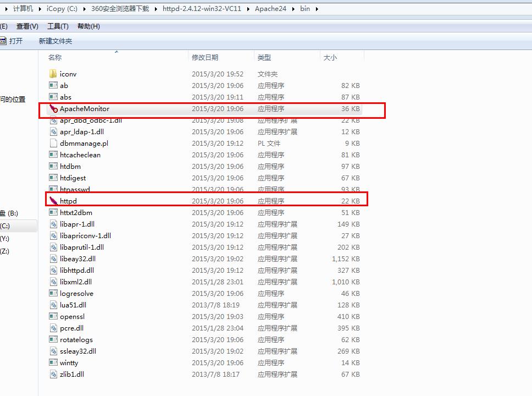Click the wintty application icon

click(53, 362)
